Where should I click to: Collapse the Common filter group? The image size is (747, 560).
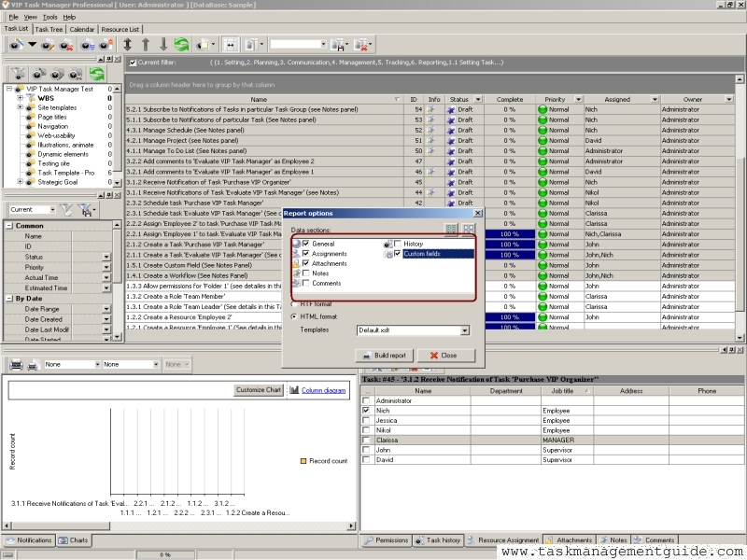9,226
